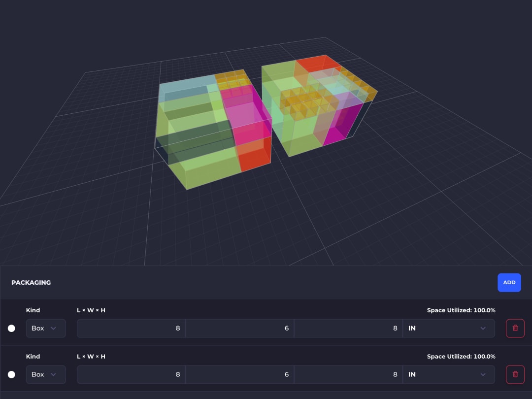Delete the first packaging box row

(x=515, y=328)
